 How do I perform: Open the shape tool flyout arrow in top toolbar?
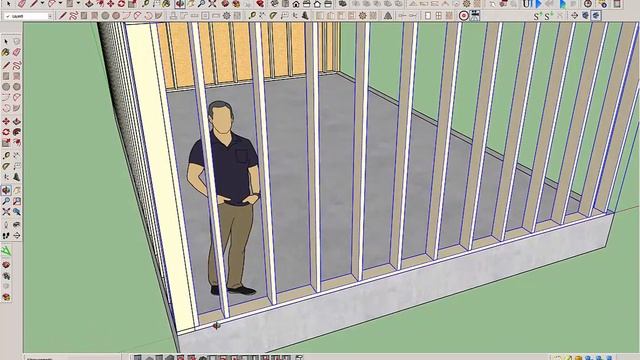pyautogui.click(x=78, y=4)
